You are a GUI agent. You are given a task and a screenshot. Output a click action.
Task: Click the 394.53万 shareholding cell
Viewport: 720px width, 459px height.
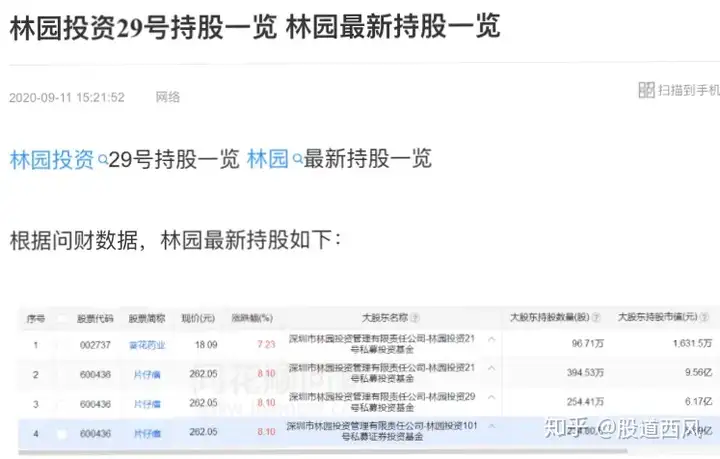click(585, 372)
